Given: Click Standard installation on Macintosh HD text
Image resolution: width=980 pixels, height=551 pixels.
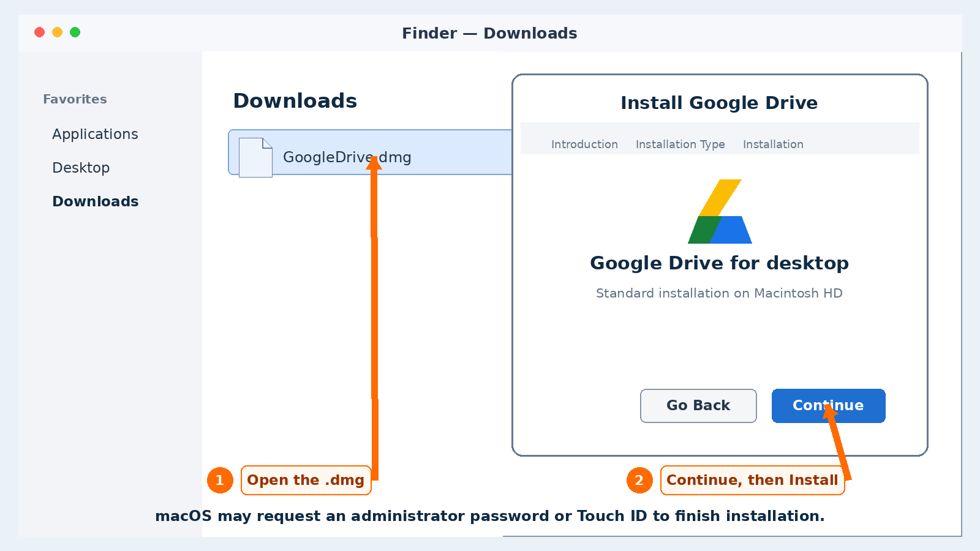Looking at the screenshot, I should [x=719, y=293].
